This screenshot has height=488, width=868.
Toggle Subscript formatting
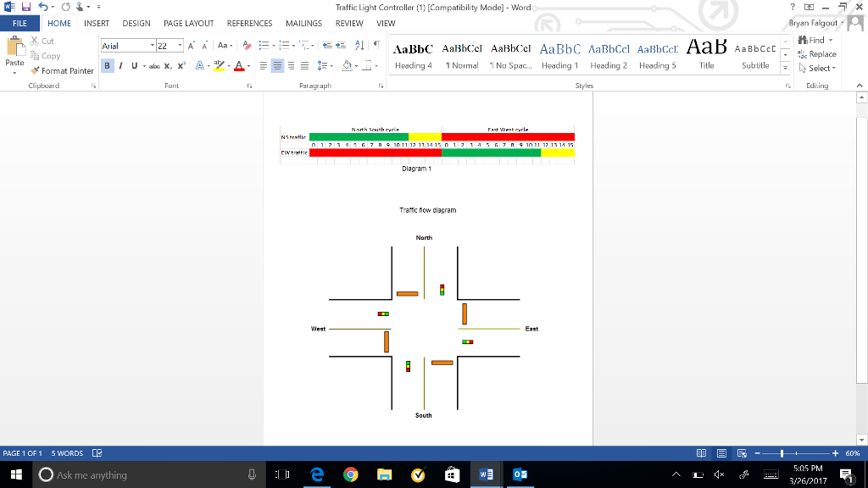pyautogui.click(x=168, y=66)
